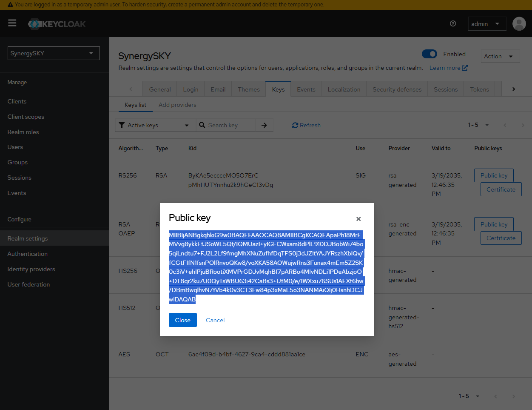532x410 pixels.
Task: Close the Public key dialog with X
Action: pyautogui.click(x=358, y=219)
